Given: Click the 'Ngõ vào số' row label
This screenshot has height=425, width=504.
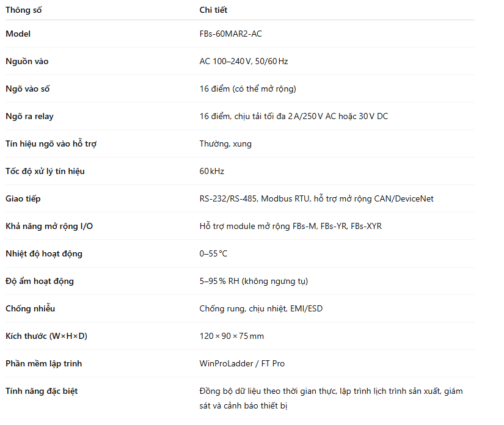Looking at the screenshot, I should click(27, 89).
